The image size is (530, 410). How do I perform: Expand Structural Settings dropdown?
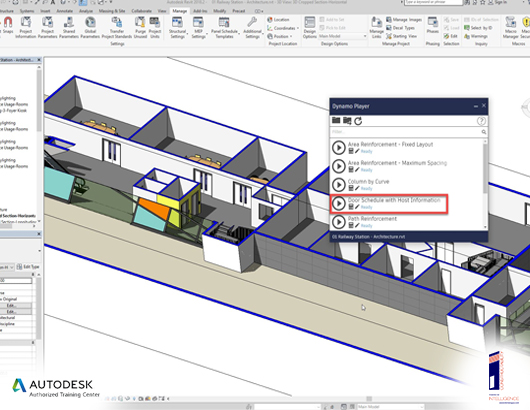coord(177,27)
